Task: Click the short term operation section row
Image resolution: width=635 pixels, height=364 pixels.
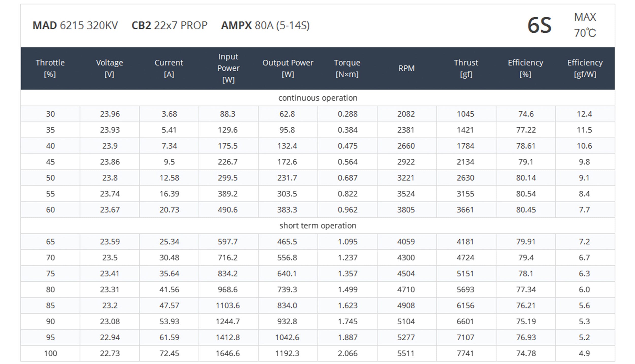Action: (x=317, y=226)
